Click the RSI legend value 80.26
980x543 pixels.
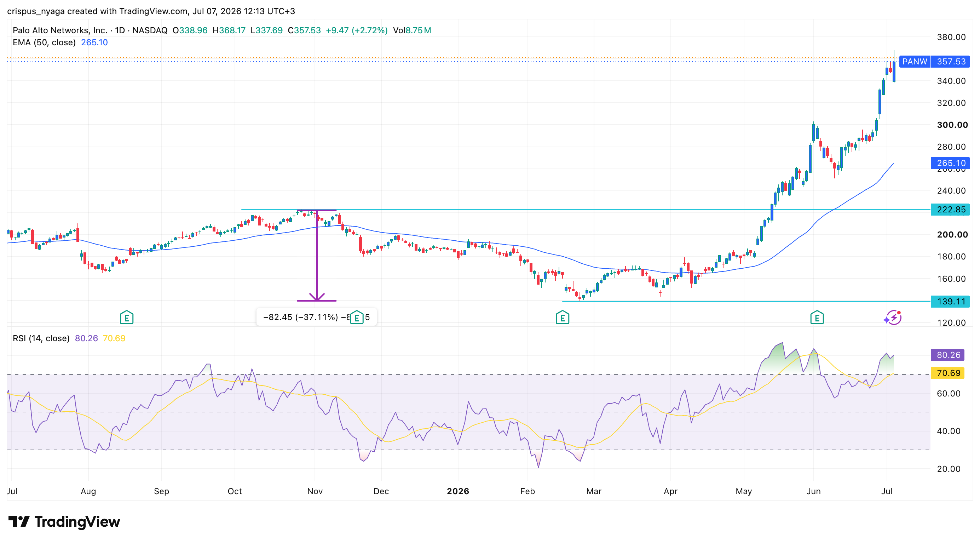(x=86, y=338)
